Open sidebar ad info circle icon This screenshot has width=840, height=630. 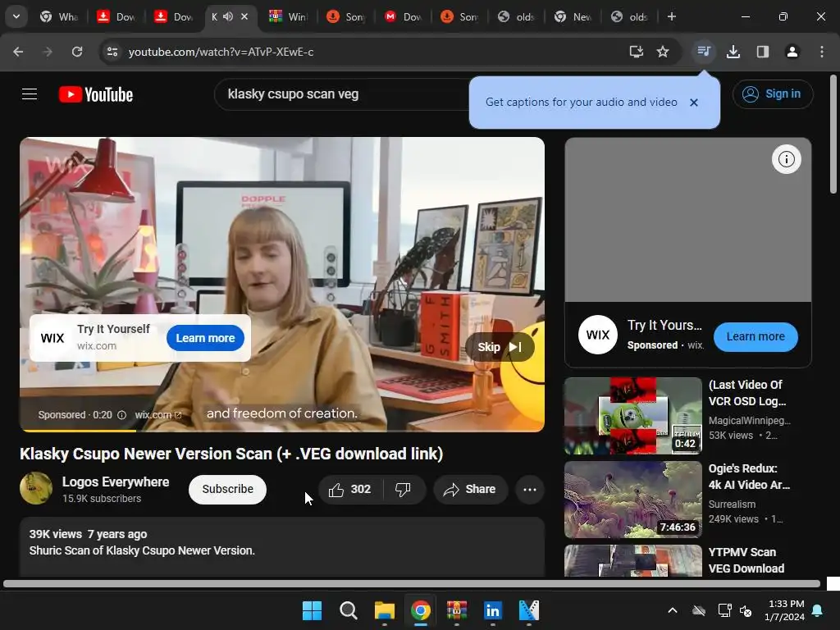click(x=787, y=159)
